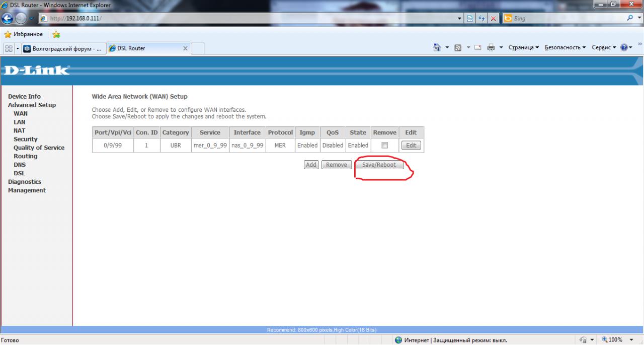This screenshot has height=345, width=644.
Task: Open the Quick Tabs grid view
Action: (x=9, y=48)
